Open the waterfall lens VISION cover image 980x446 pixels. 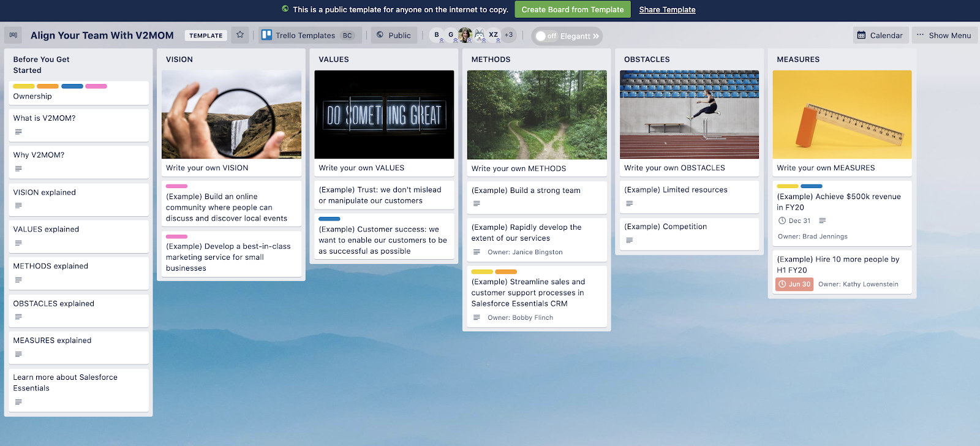[232, 115]
